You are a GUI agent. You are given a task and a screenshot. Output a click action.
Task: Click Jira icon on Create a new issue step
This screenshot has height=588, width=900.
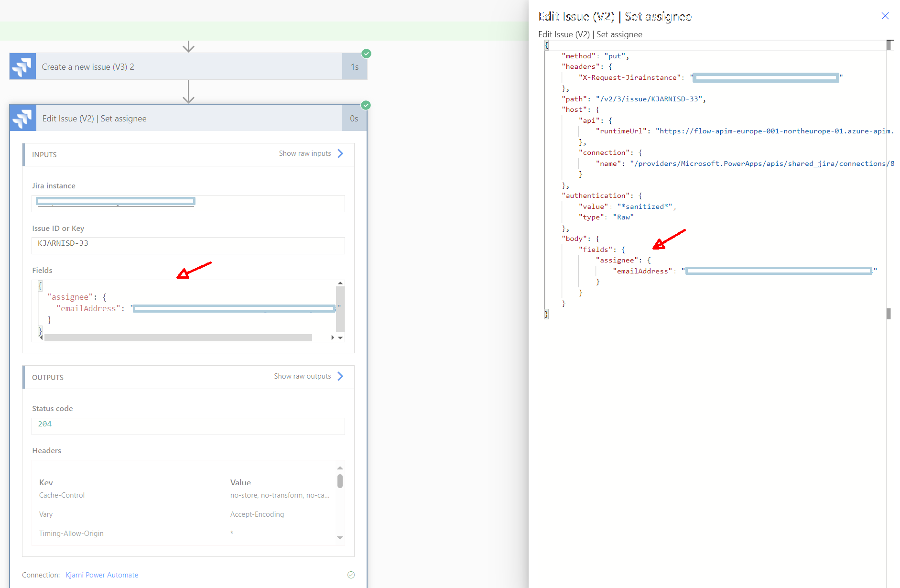(x=22, y=66)
